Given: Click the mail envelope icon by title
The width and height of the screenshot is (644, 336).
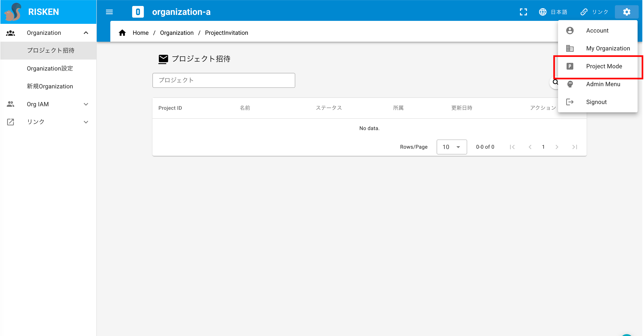Looking at the screenshot, I should click(163, 59).
